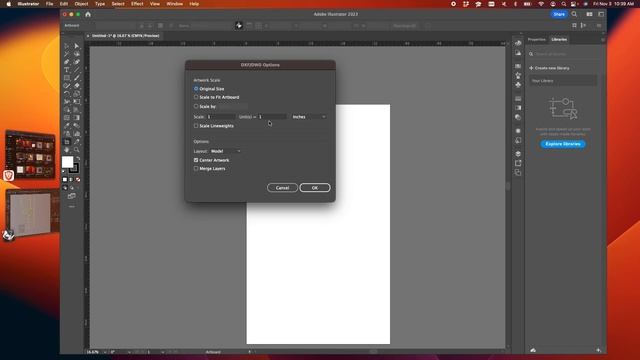
Task: Open Control Center in menu bar
Action: click(574, 4)
